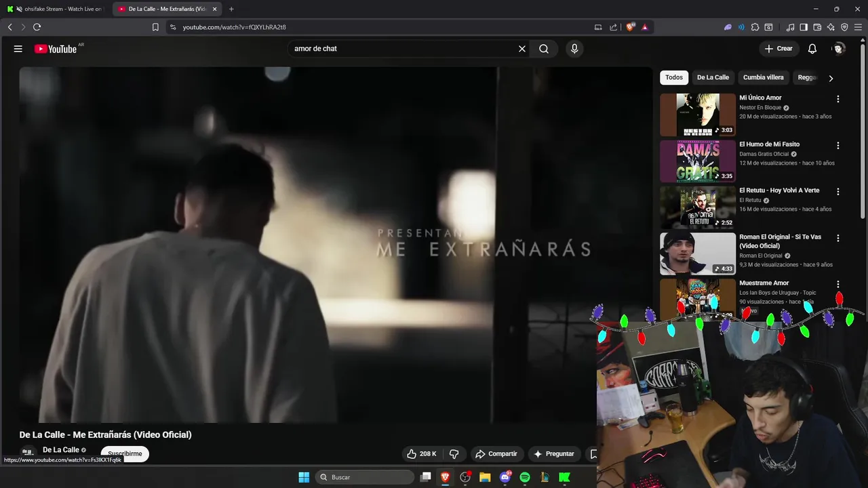868x488 pixels.
Task: Play El Retutu thumbnail with 2:52 duration
Action: [698, 207]
